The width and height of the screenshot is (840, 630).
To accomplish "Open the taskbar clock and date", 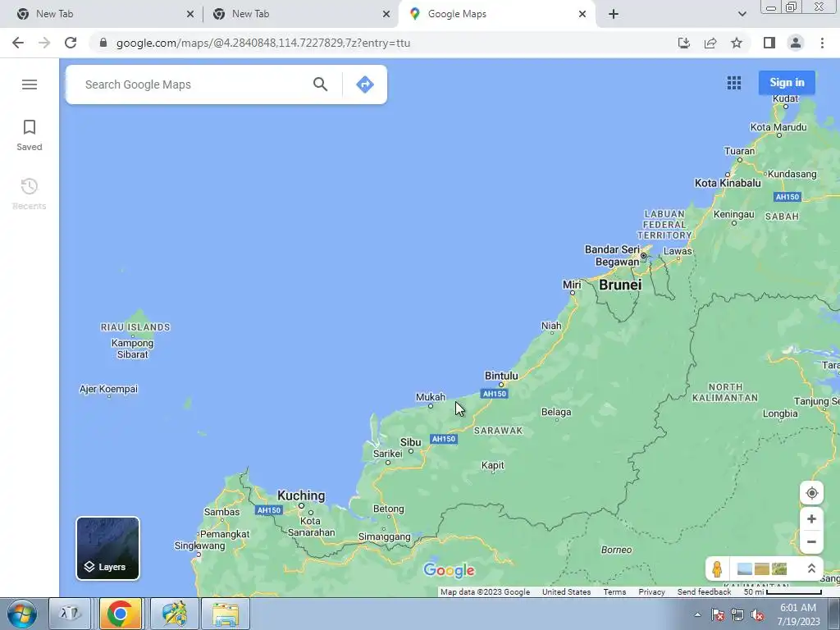I will coord(798,614).
